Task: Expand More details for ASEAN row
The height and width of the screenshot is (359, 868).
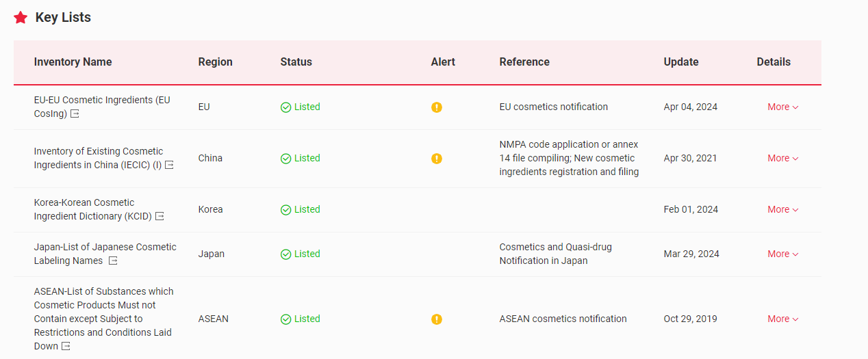Action: pyautogui.click(x=782, y=319)
